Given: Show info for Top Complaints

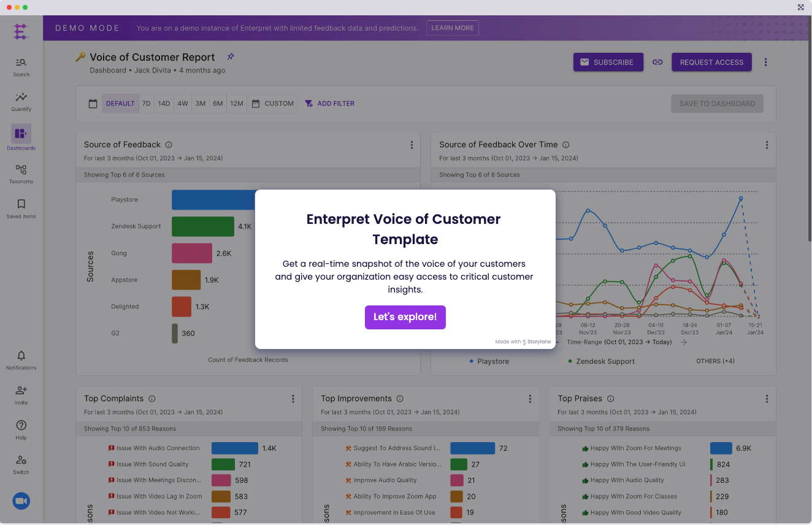Looking at the screenshot, I should [x=152, y=399].
